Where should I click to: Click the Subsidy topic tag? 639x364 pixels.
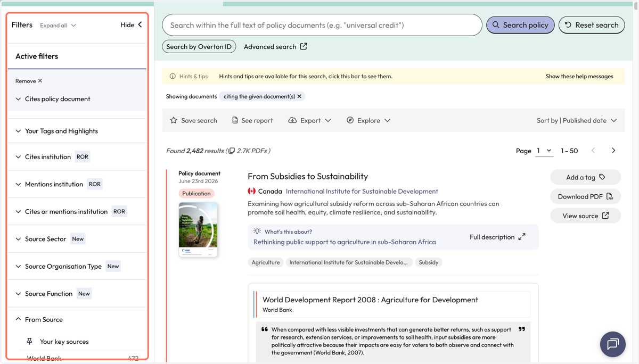[x=429, y=262]
